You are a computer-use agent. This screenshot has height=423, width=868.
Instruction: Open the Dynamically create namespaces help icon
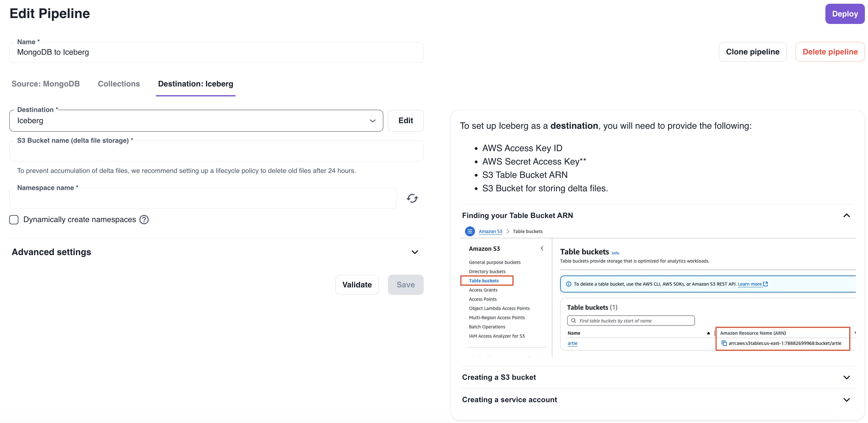click(x=144, y=220)
